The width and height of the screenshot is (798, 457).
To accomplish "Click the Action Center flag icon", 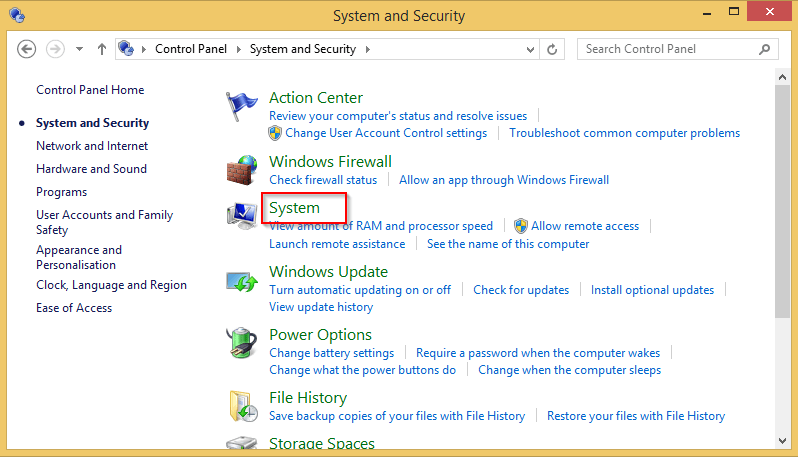I will tap(241, 105).
